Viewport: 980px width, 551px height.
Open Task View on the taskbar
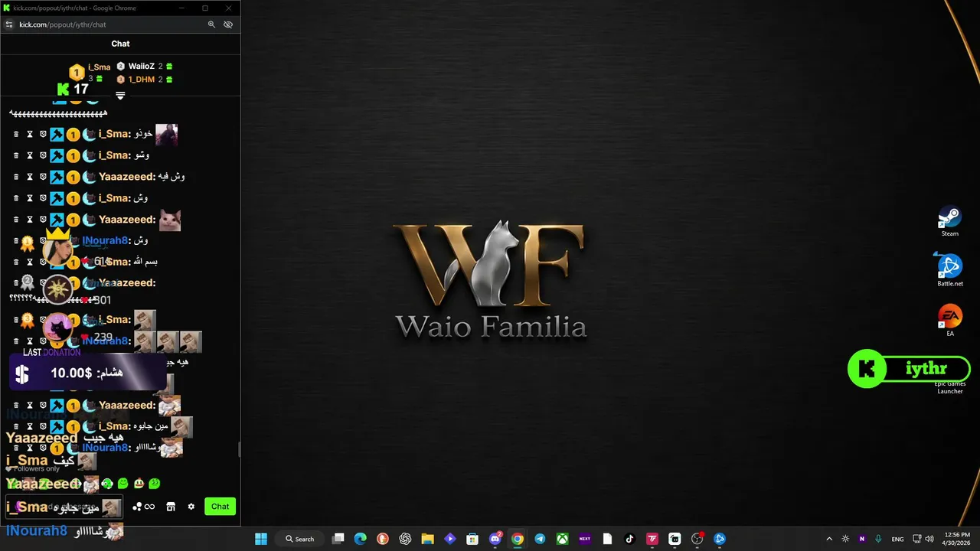[338, 539]
